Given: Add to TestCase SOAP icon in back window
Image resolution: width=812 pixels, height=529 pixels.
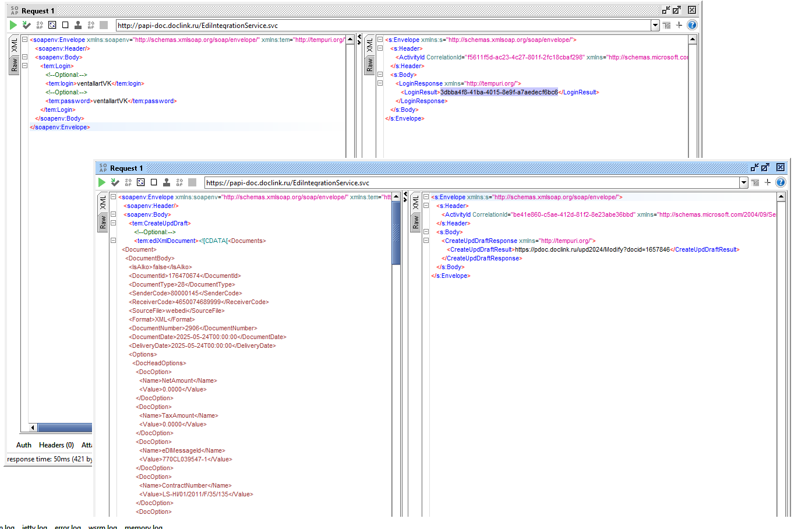Looking at the screenshot, I should 40,25.
